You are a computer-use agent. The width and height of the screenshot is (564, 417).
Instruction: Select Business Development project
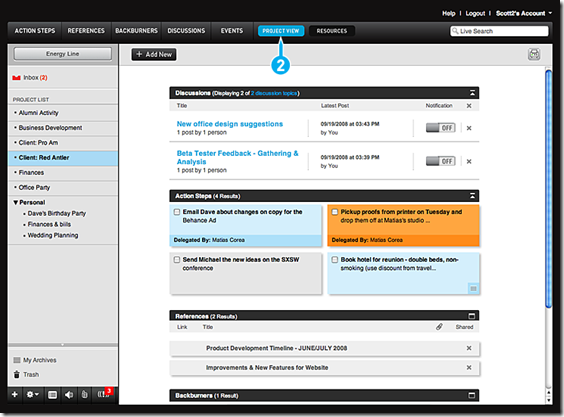tap(63, 128)
